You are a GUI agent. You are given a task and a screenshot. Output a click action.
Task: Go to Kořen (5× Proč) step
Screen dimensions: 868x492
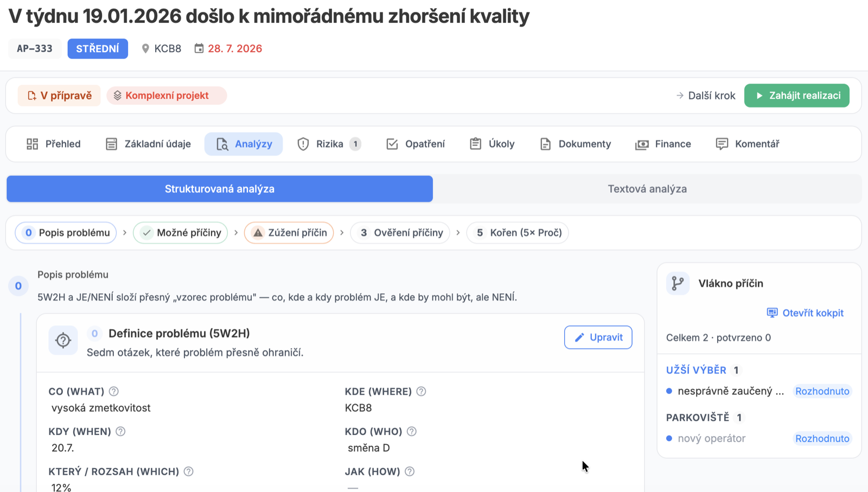click(518, 233)
